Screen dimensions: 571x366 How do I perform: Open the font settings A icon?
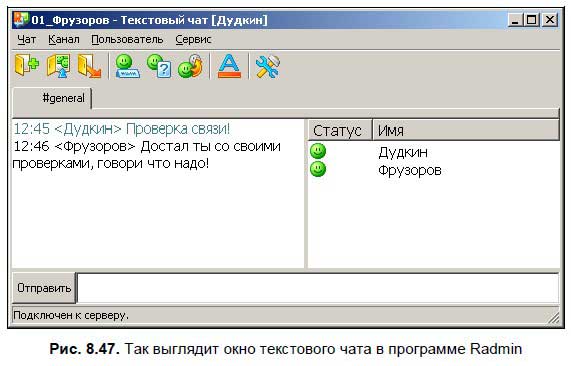point(229,66)
